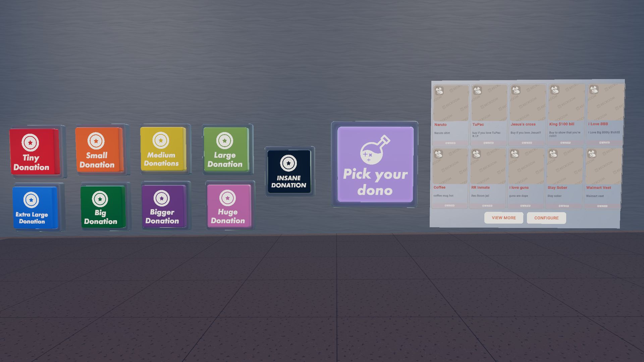Click the star coin icon on Insane Donation
The height and width of the screenshot is (362, 644).
289,164
